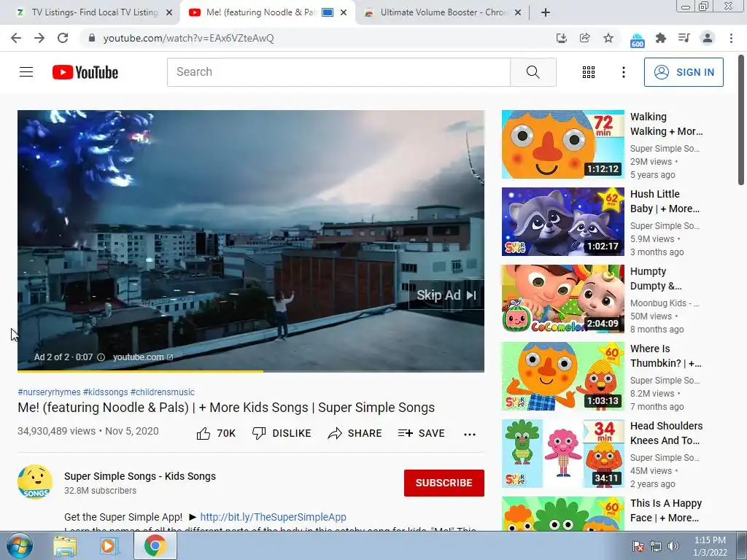Screen dimensions: 747x560
Task: Open the SHARE dialog
Action: 355,433
